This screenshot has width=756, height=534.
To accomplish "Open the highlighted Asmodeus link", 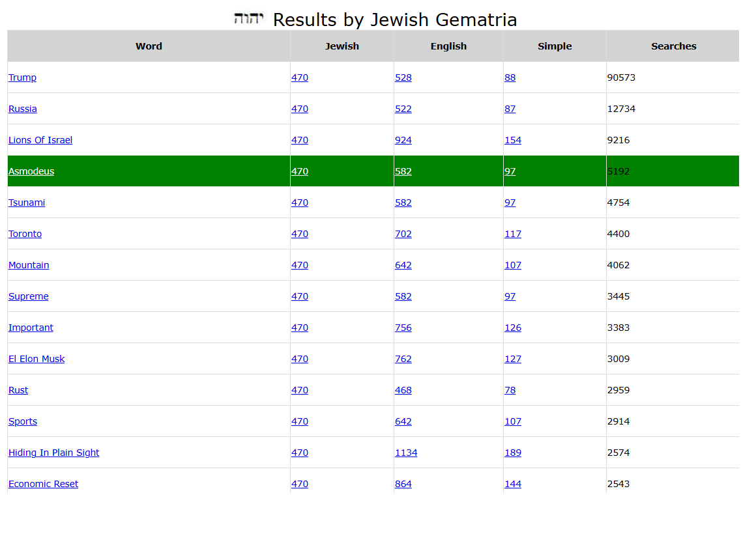I will coord(31,171).
